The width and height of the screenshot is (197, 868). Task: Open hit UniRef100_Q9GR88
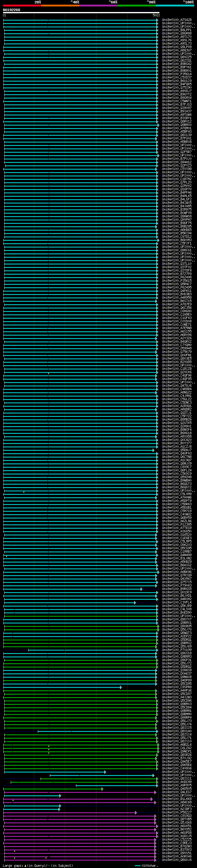(x=177, y=33)
